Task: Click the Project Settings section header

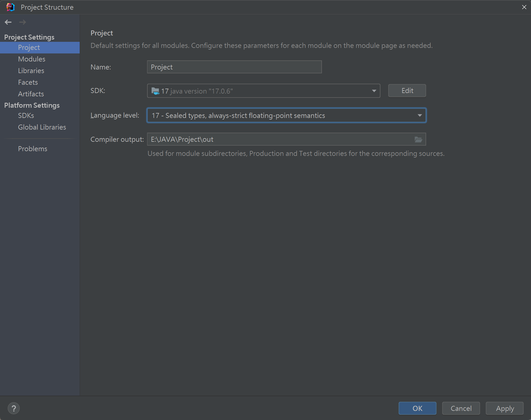Action: coord(29,37)
